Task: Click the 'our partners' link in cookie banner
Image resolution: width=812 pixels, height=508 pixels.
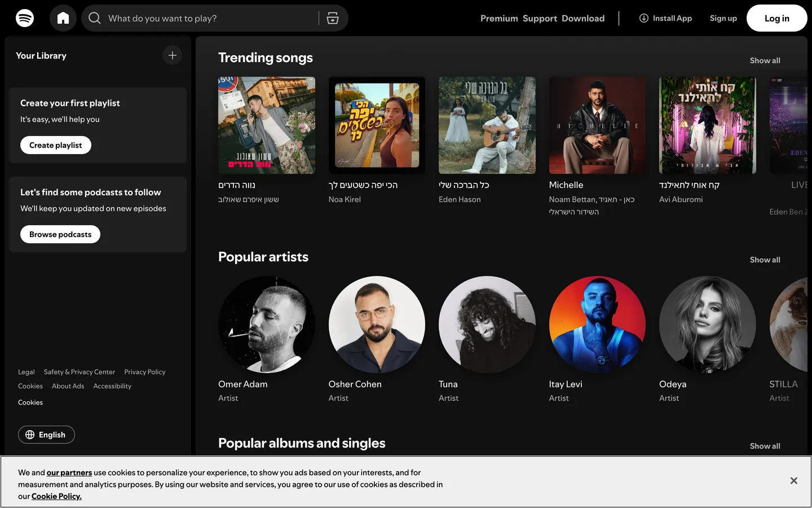Action: [69, 472]
